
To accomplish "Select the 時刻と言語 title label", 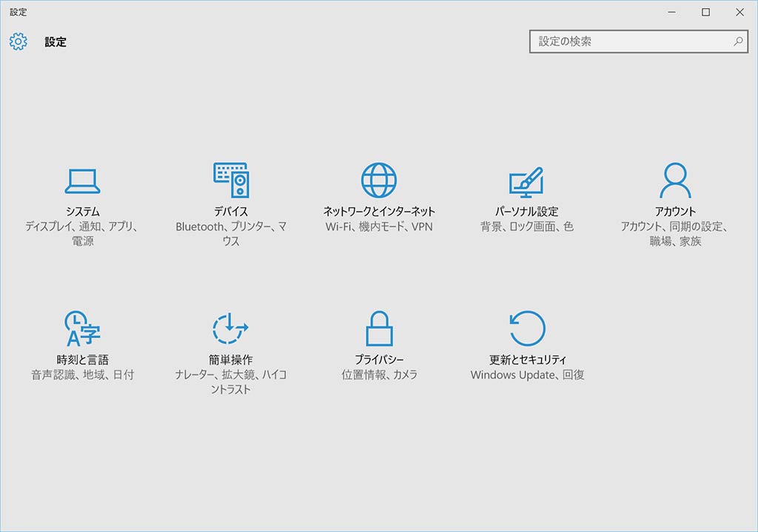I will pos(83,360).
